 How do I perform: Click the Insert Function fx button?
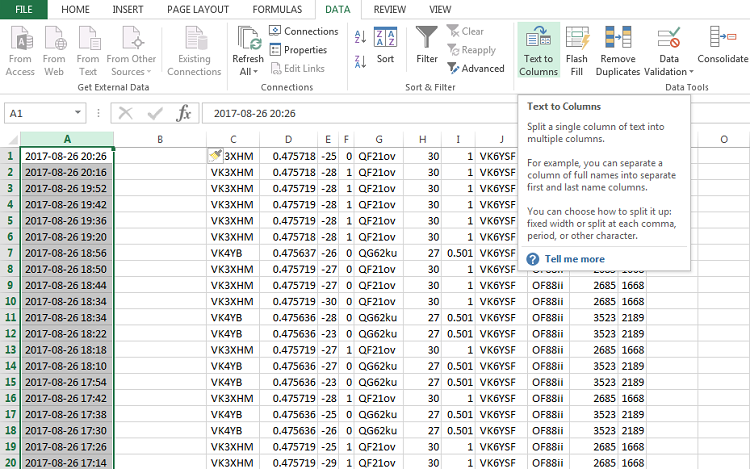[x=184, y=113]
